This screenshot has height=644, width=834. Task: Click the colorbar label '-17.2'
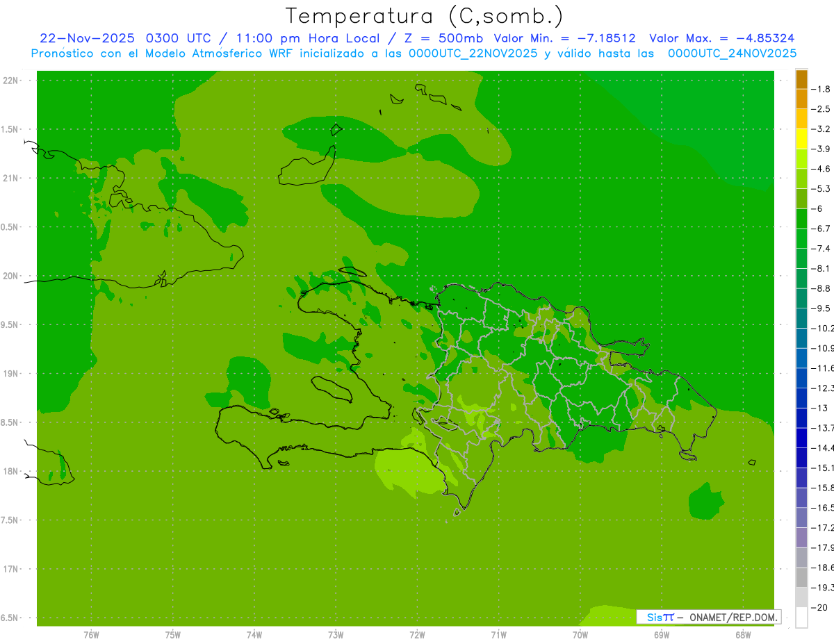click(822, 528)
